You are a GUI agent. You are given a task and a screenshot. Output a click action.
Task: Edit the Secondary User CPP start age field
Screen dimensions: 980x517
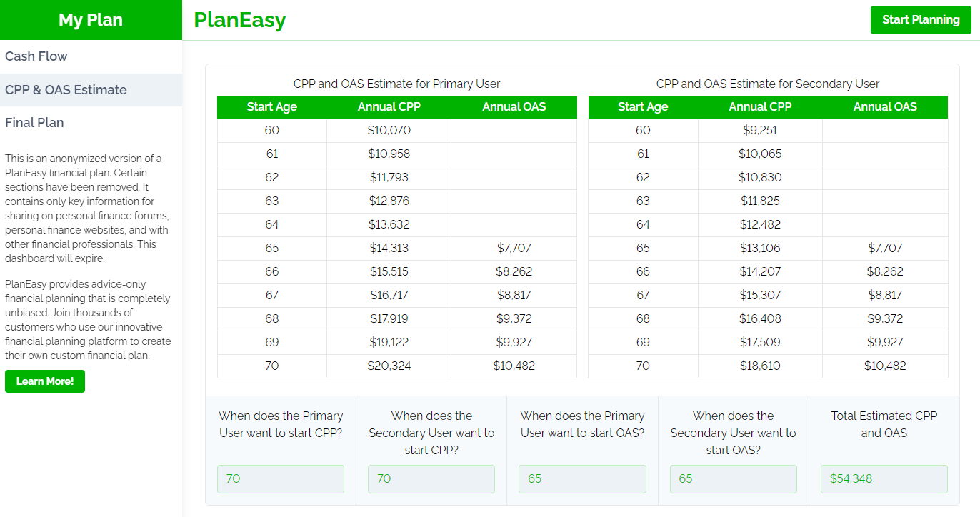pyautogui.click(x=431, y=478)
